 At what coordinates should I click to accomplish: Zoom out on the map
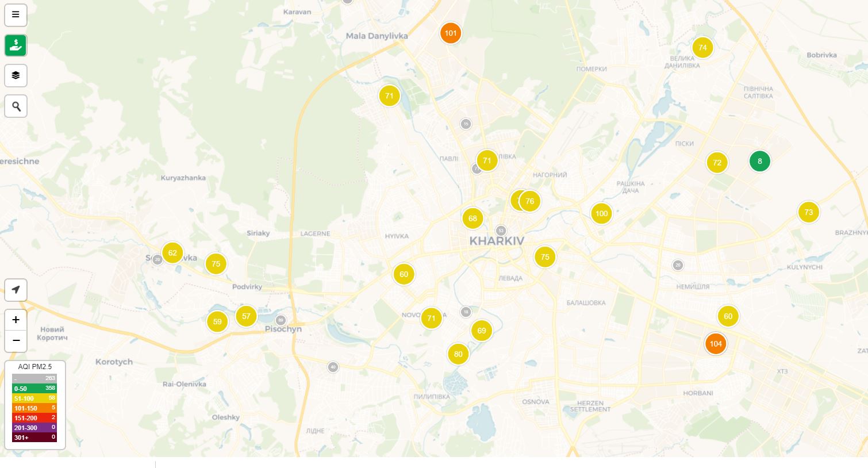coord(16,340)
